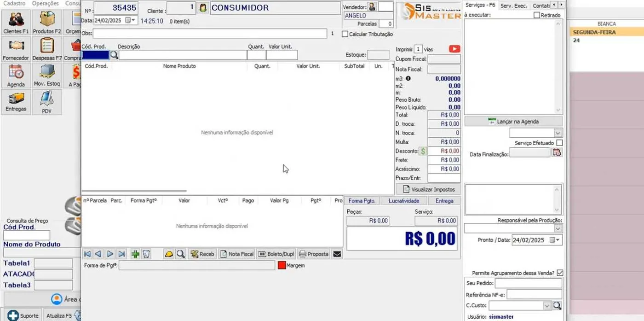644x321 pixels.
Task: Click calendar icon beside Data Finalização
Action: (557, 152)
